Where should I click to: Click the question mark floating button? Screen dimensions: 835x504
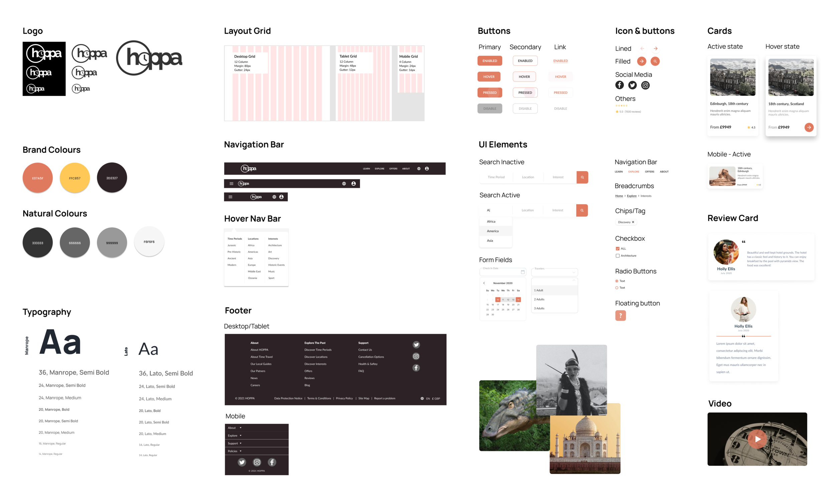click(x=620, y=316)
